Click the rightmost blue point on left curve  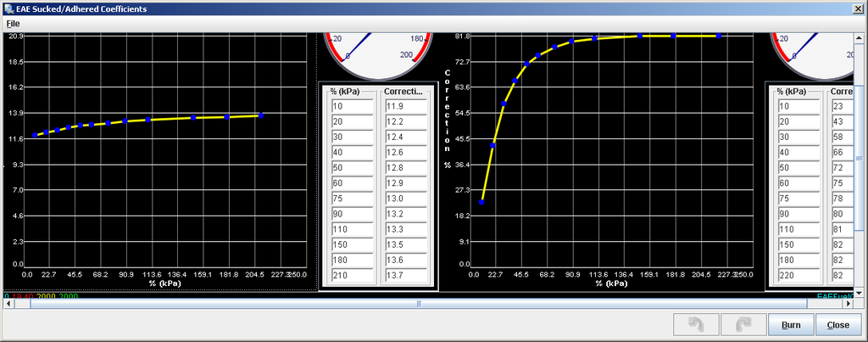pyautogui.click(x=262, y=115)
